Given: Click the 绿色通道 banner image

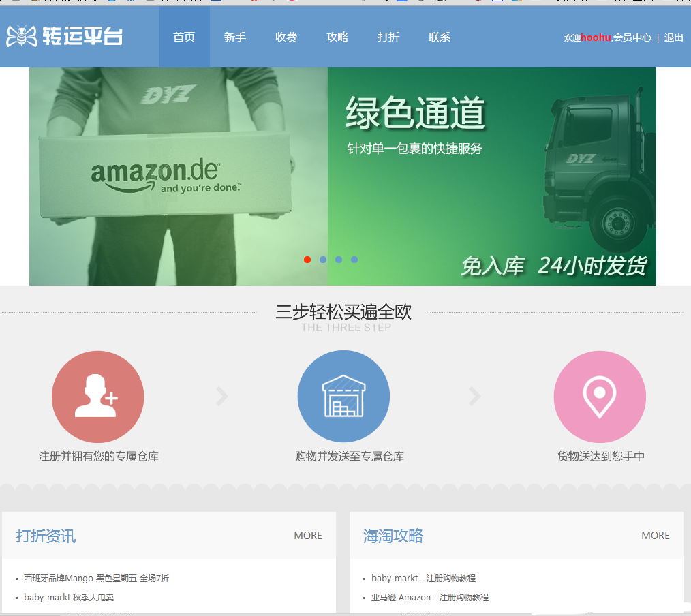Looking at the screenshot, I should 342,176.
